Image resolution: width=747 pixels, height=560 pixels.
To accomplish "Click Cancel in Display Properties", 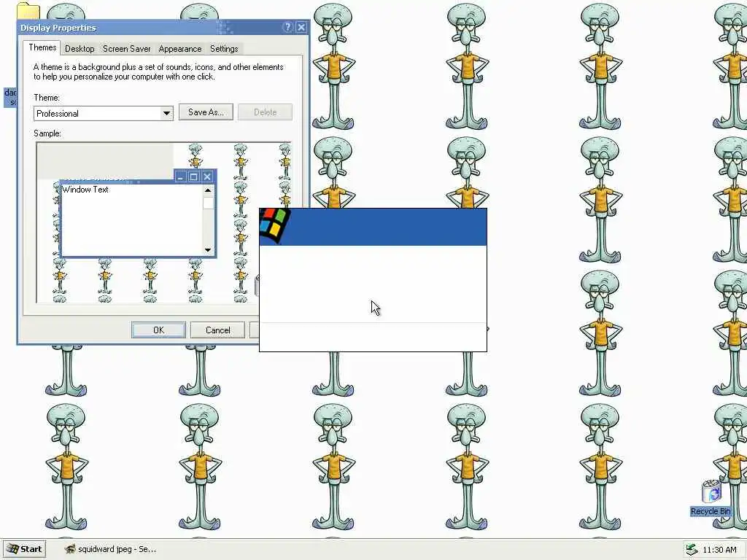I will (217, 330).
